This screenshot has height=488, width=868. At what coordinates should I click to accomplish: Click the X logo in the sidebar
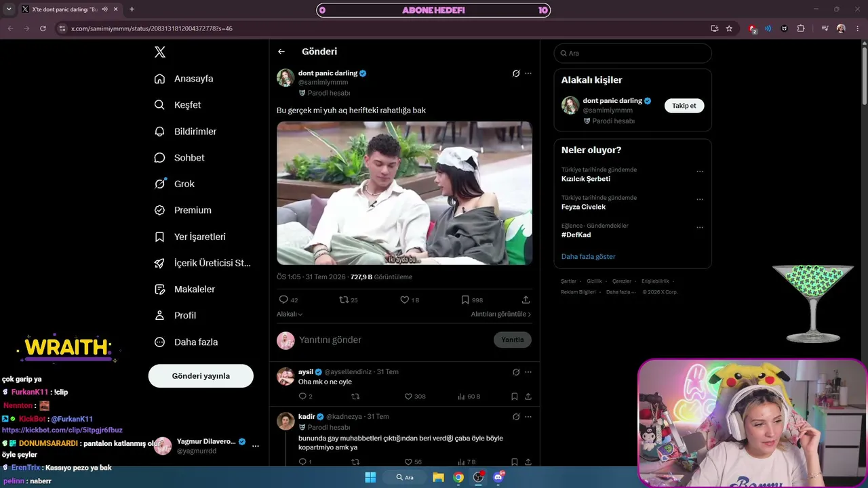coord(160,52)
